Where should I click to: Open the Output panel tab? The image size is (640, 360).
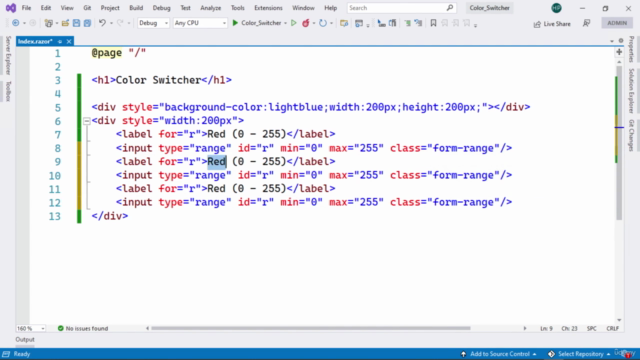click(25, 339)
